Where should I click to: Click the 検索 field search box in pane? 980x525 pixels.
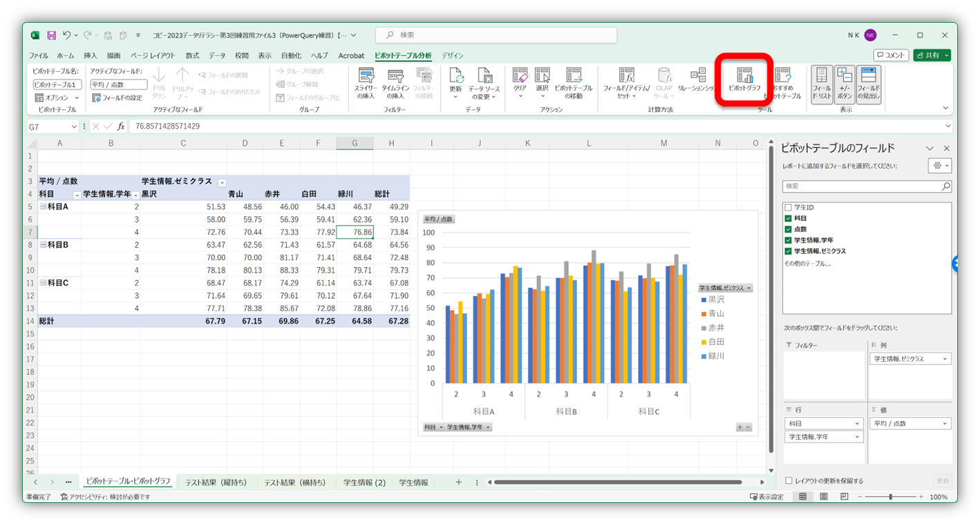[867, 186]
